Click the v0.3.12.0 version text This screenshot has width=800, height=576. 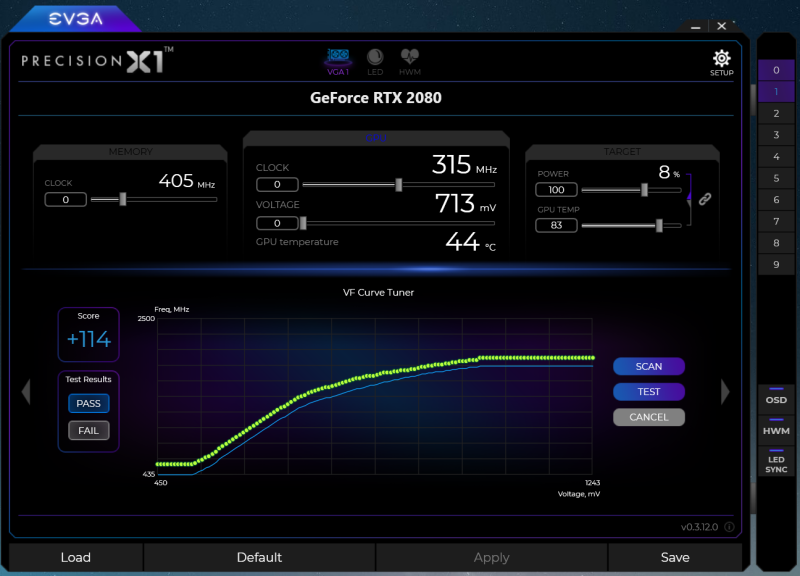coord(699,527)
